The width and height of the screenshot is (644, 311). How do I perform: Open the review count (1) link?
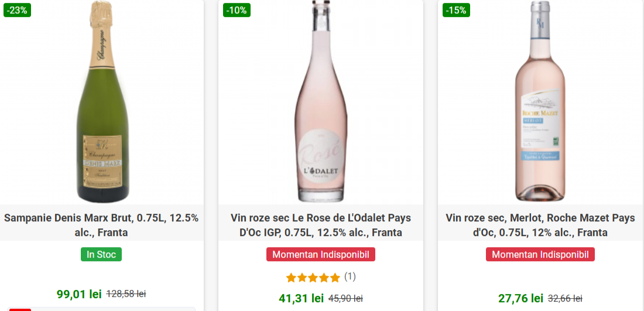click(x=350, y=276)
